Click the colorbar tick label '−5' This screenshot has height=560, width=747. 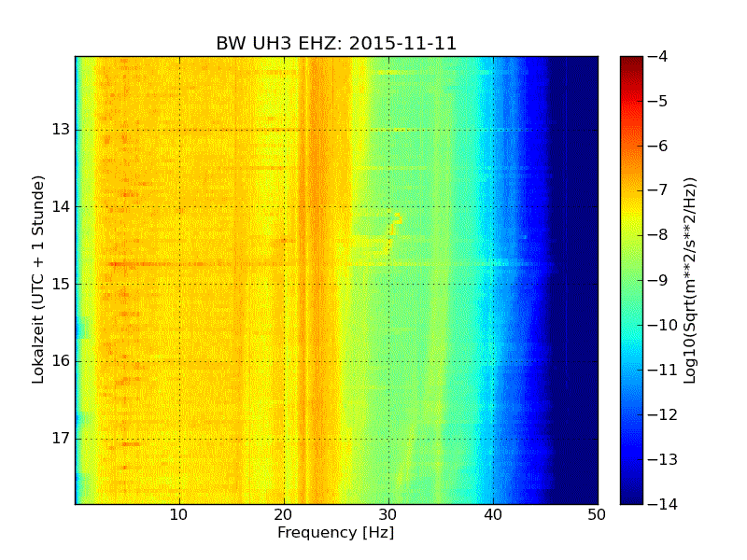point(658,101)
